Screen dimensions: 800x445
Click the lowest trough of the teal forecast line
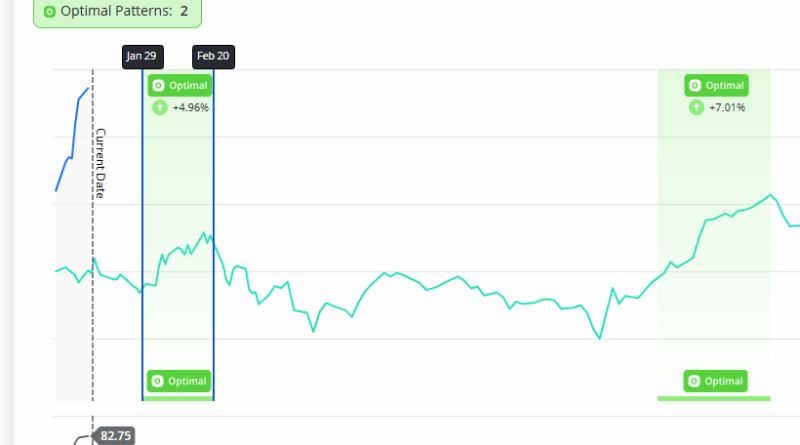click(599, 339)
